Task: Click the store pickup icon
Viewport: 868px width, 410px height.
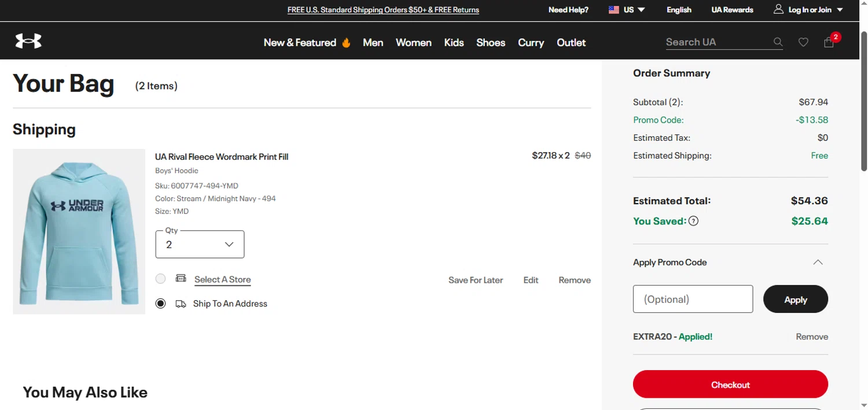Action: [x=181, y=278]
